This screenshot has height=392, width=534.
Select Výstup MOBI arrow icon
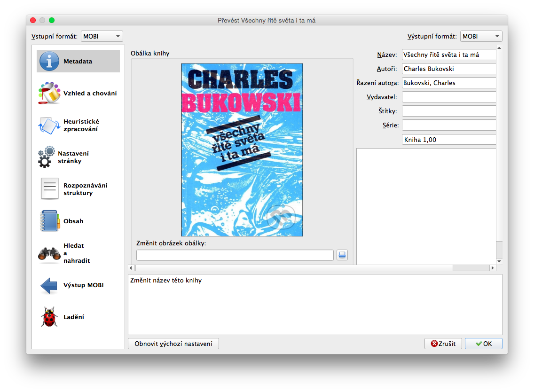49,285
